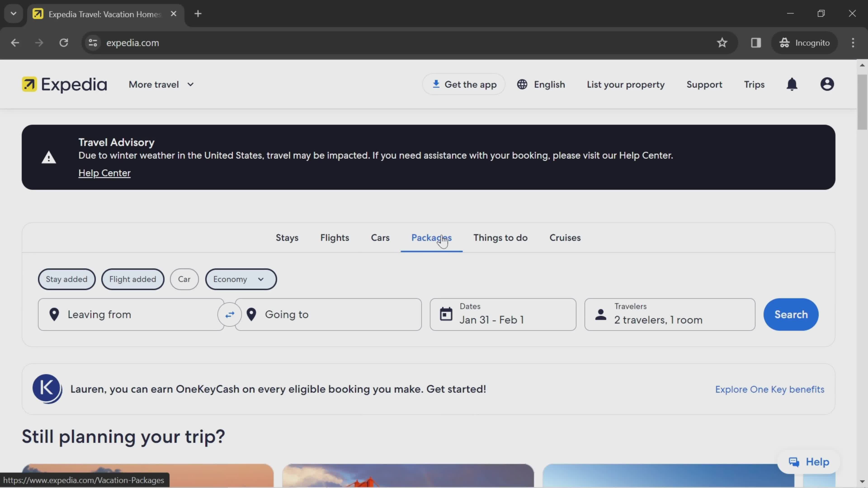Image resolution: width=868 pixels, height=488 pixels.
Task: Open the Economy cabin class dropdown
Action: 241,279
